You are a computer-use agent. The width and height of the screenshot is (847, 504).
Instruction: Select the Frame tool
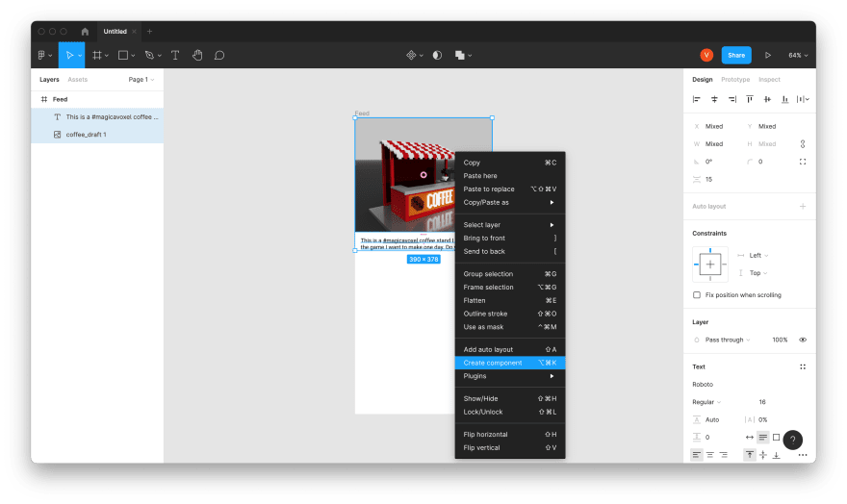click(x=97, y=55)
